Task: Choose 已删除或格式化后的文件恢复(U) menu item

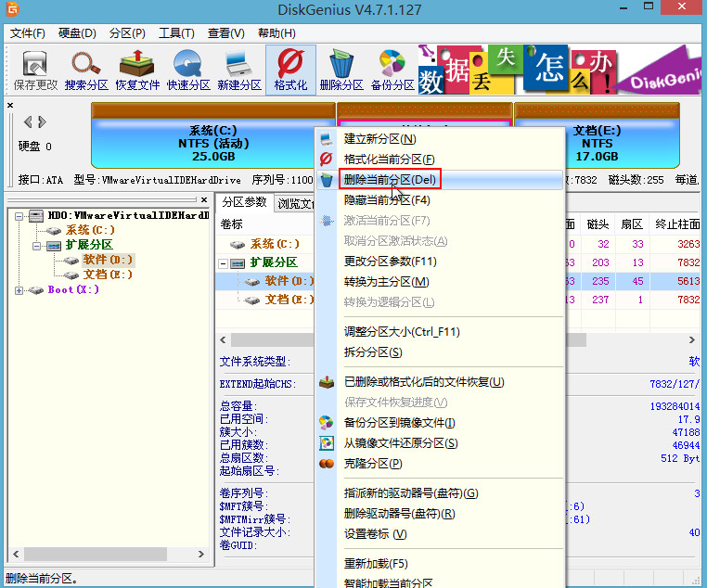Action: pyautogui.click(x=440, y=382)
